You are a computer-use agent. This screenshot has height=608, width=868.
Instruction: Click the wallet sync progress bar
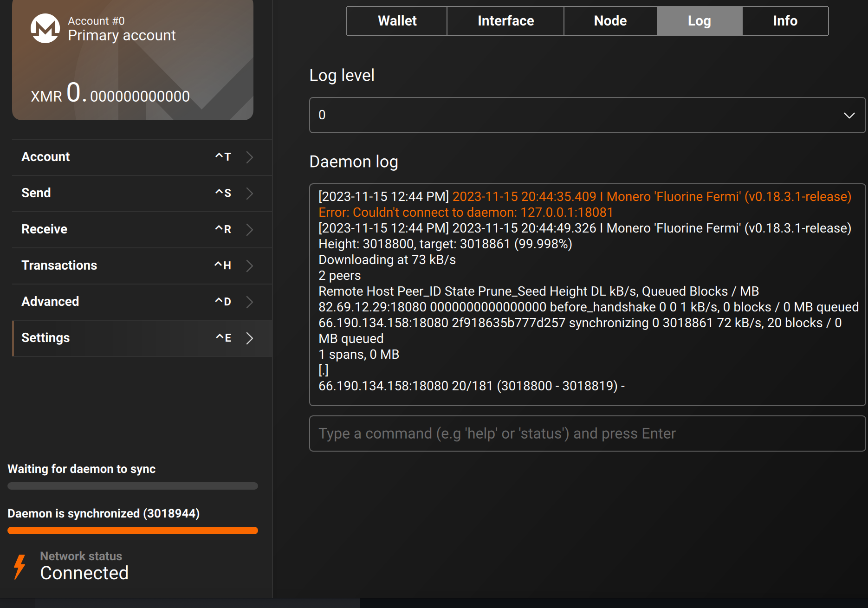(133, 486)
